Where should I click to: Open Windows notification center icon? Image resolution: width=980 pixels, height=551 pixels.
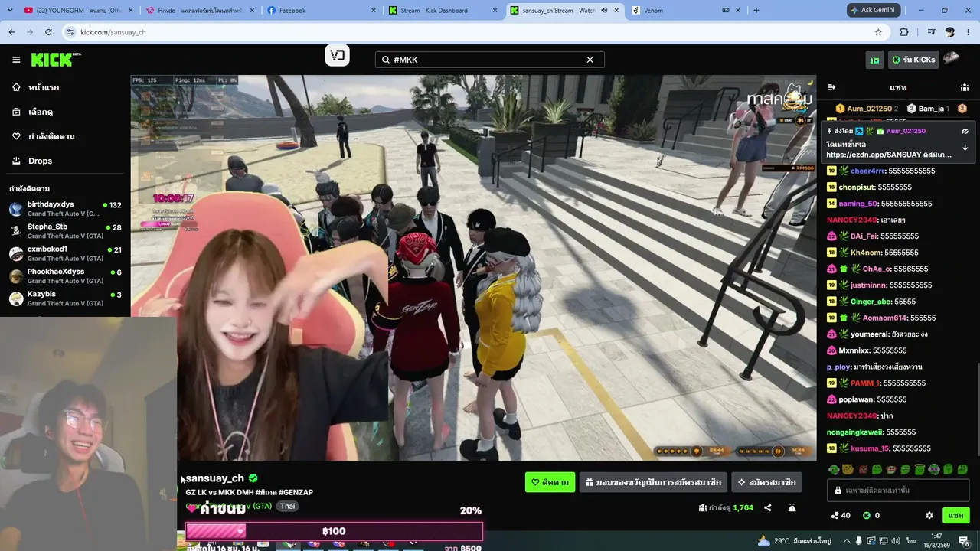[x=965, y=541]
